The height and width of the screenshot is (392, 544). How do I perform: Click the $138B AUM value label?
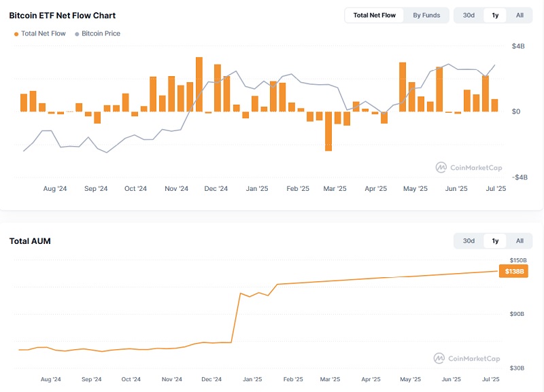(x=514, y=272)
